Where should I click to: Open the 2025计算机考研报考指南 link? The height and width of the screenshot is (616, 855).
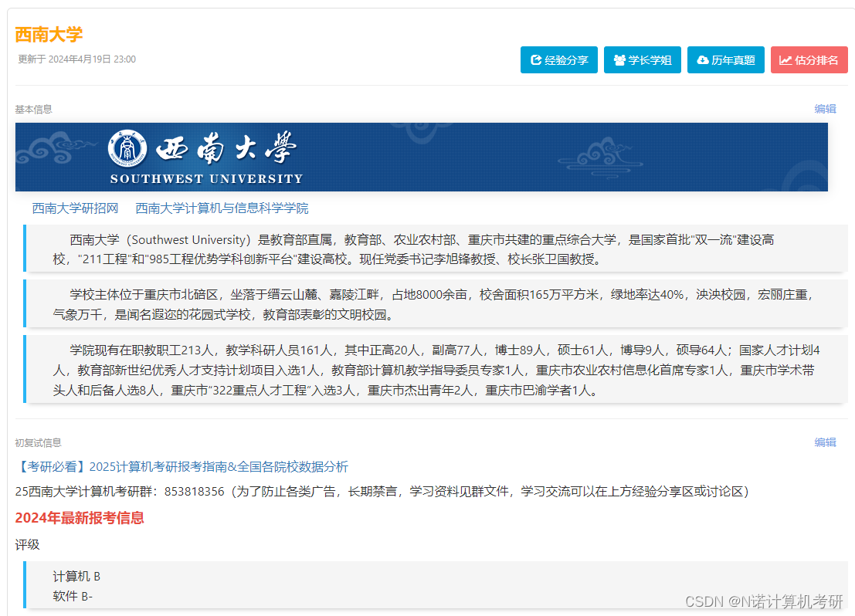(182, 467)
